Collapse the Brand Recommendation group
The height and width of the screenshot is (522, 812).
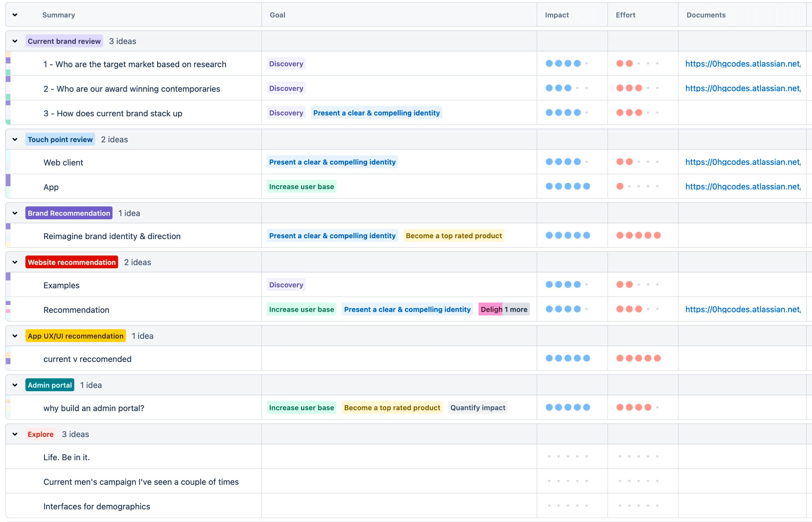[x=15, y=213]
